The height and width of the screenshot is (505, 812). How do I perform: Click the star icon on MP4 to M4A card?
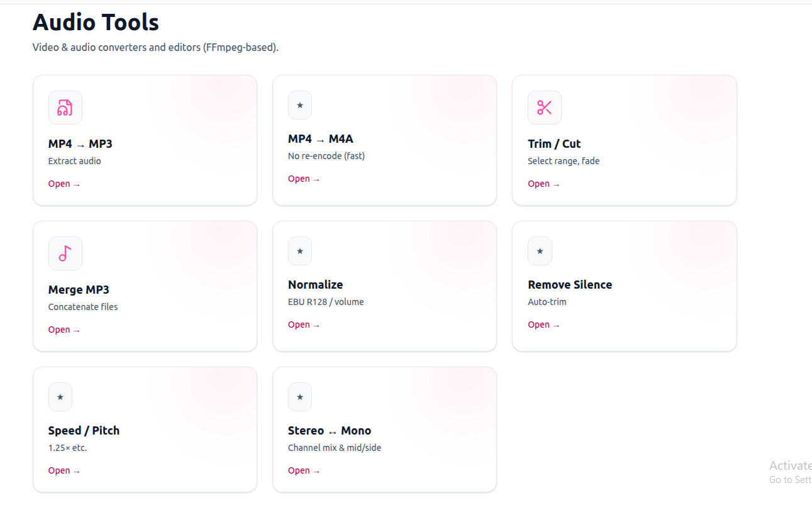[x=300, y=105]
